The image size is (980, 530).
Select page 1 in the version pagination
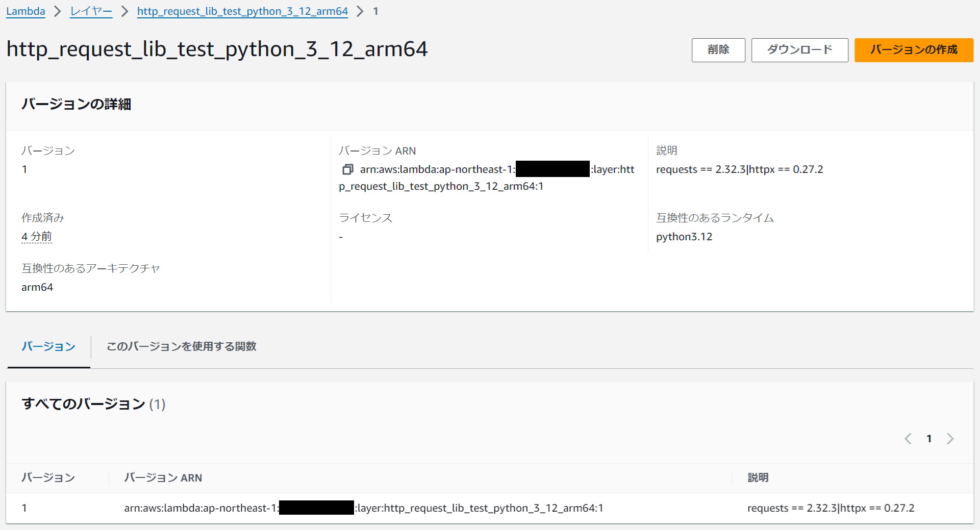coord(929,438)
